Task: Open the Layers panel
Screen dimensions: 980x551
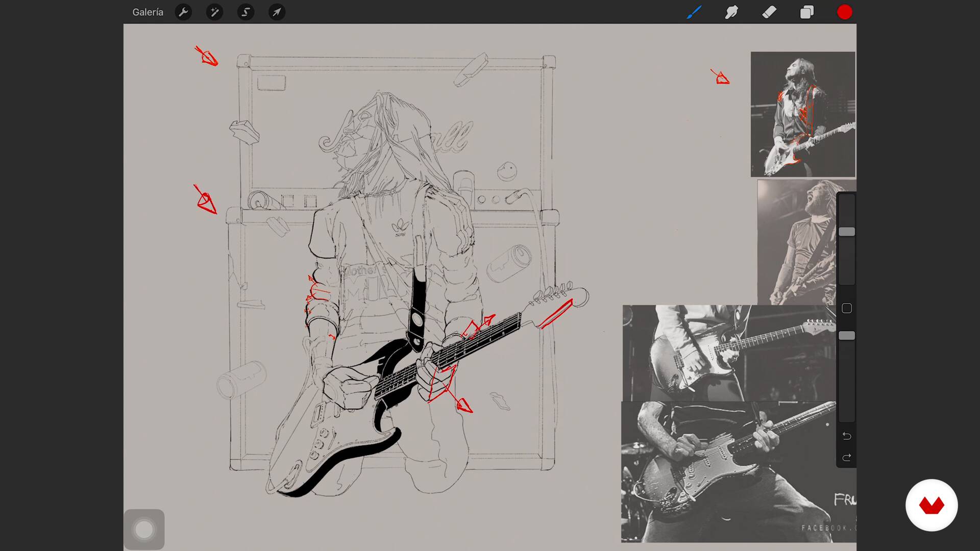Action: click(x=807, y=12)
